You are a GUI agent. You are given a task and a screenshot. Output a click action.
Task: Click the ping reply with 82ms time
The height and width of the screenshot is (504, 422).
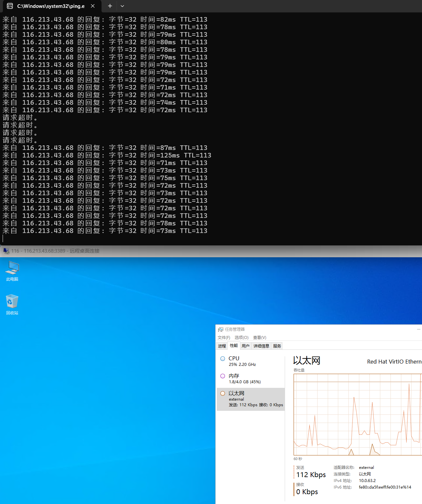tap(105, 19)
